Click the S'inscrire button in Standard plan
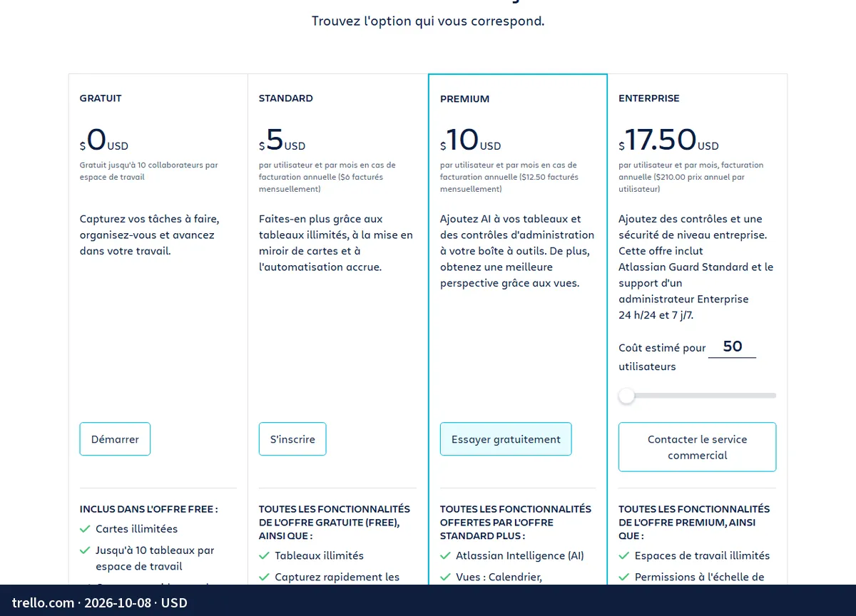Image resolution: width=856 pixels, height=616 pixels. click(292, 439)
